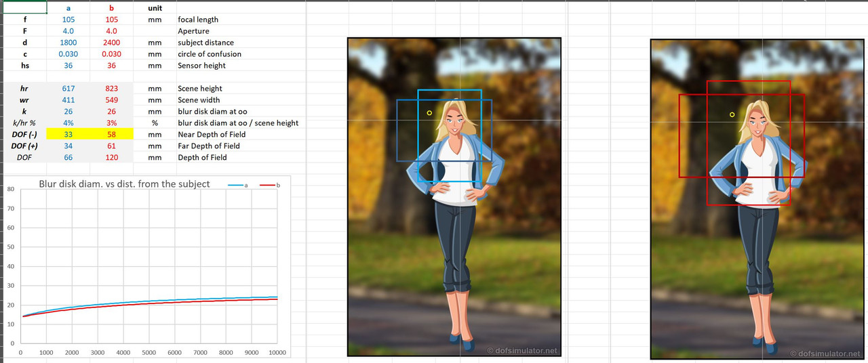Click blur disk value 26 in column a

[x=68, y=112]
